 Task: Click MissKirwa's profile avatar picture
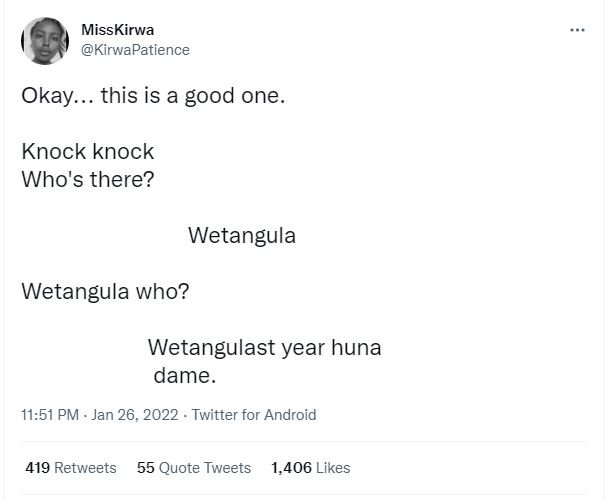pyautogui.click(x=45, y=42)
